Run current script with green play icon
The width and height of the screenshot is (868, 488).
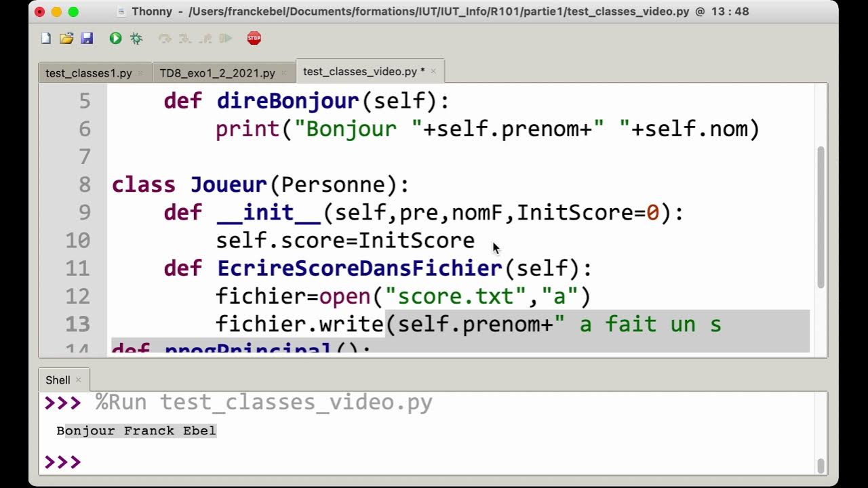coord(115,39)
